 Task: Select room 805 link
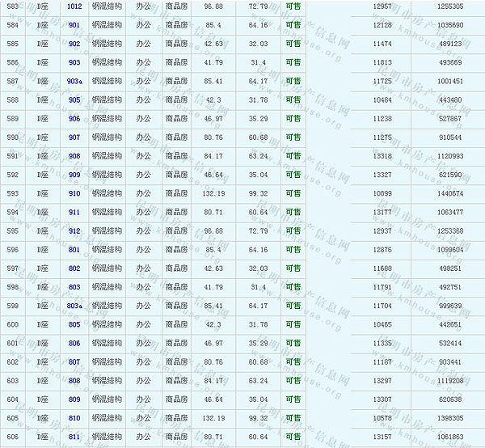pos(74,324)
